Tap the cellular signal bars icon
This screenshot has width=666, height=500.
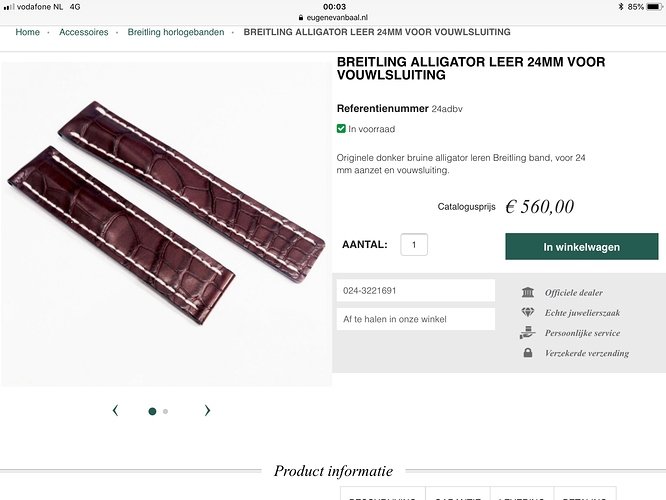(x=8, y=7)
